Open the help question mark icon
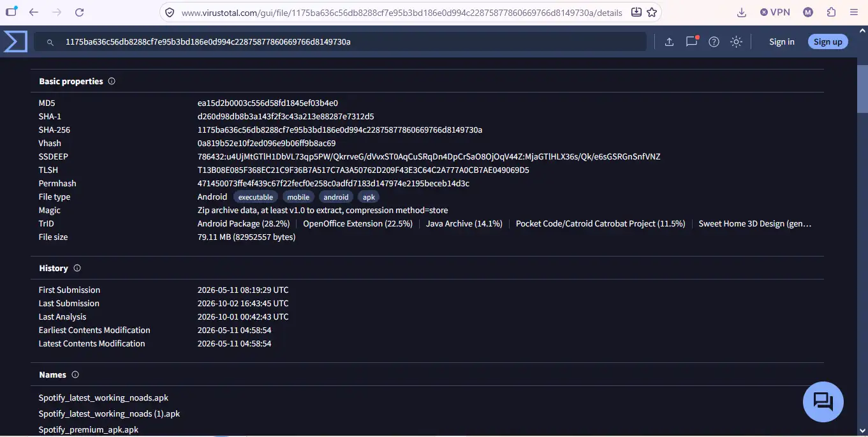Screen dimensions: 868x437 coord(714,41)
